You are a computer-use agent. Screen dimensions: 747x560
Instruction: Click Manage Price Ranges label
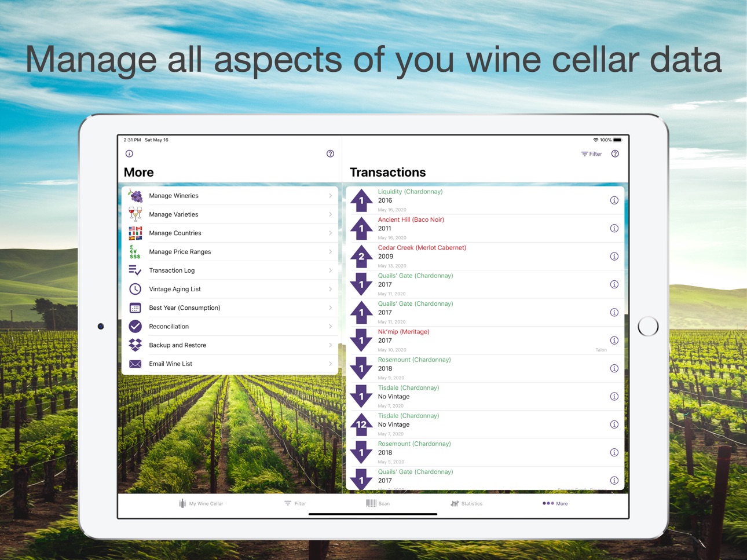pos(180,252)
